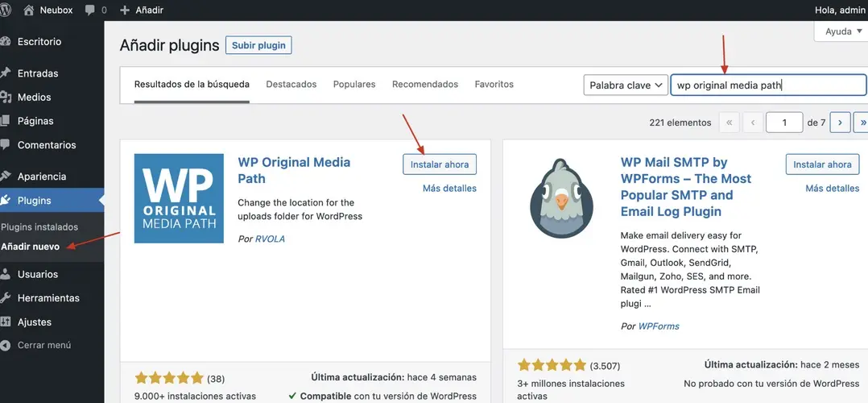The height and width of the screenshot is (403, 868).
Task: Click the Cerrar menú collapse arrow icon
Action: pos(6,345)
